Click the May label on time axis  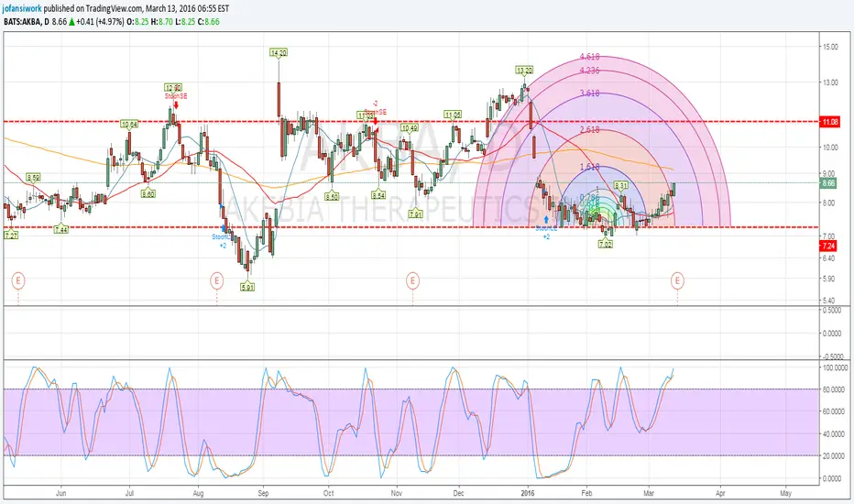point(786,493)
